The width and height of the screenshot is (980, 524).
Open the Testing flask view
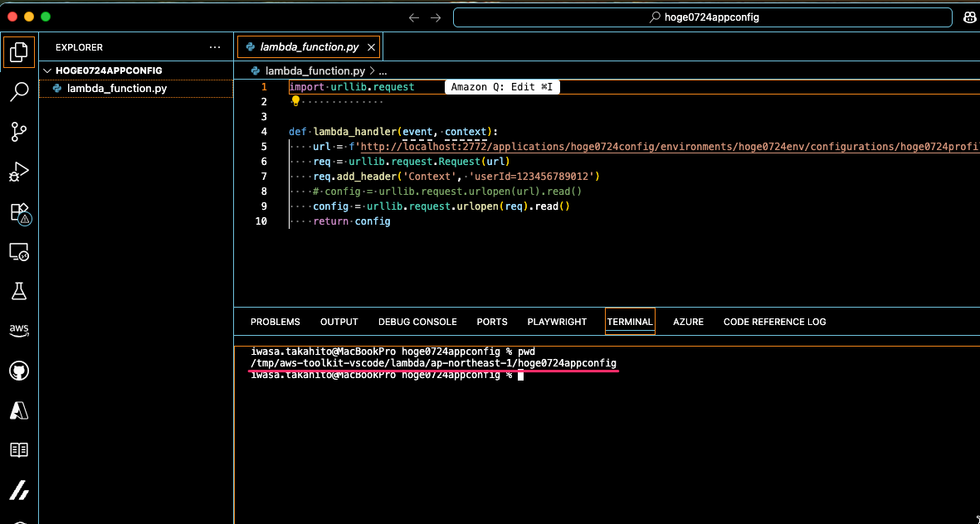[x=19, y=291]
